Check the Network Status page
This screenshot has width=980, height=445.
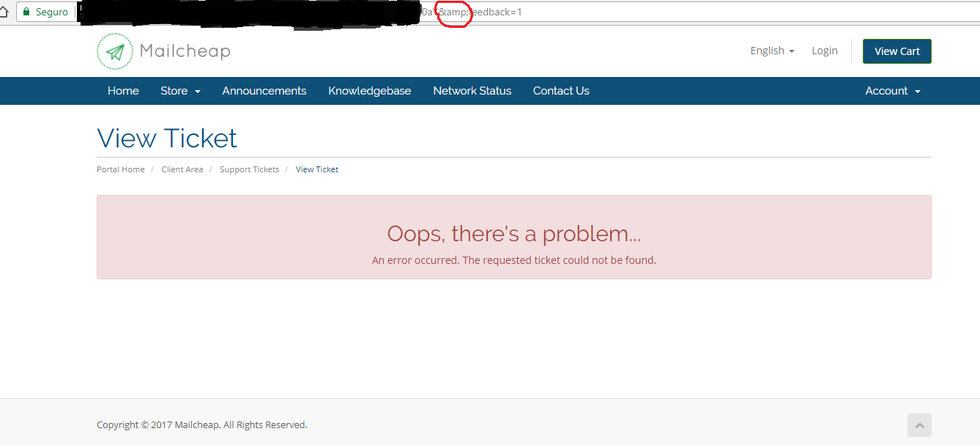coord(472,91)
